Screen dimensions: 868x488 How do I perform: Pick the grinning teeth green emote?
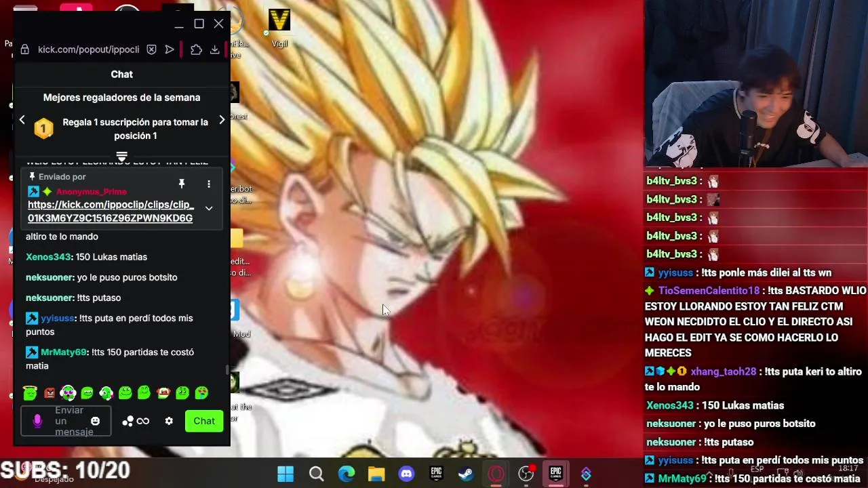87,392
